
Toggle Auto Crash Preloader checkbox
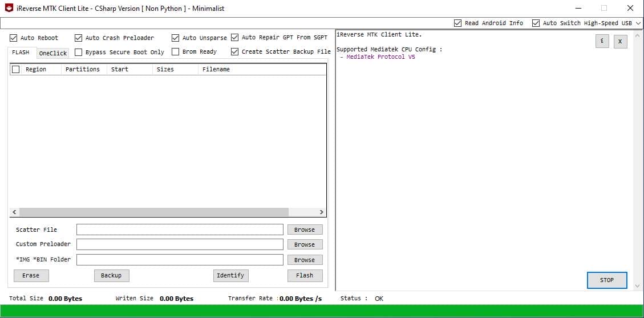[79, 38]
